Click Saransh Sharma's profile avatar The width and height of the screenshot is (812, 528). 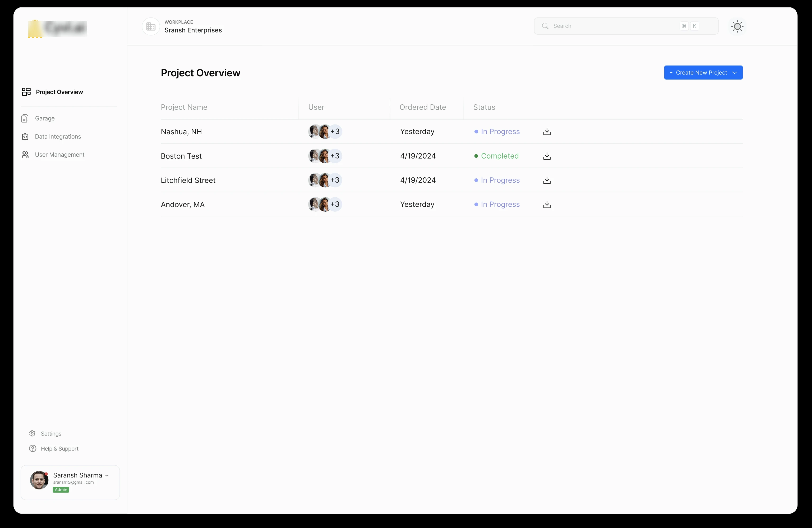[39, 480]
